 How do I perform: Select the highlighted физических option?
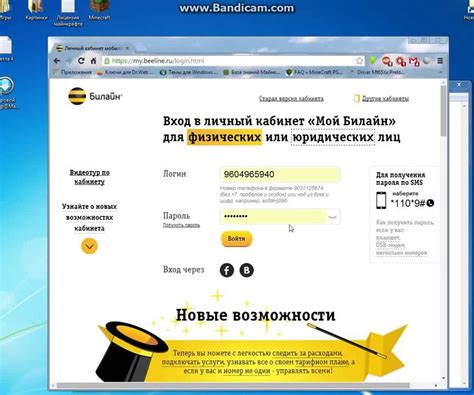[224, 137]
